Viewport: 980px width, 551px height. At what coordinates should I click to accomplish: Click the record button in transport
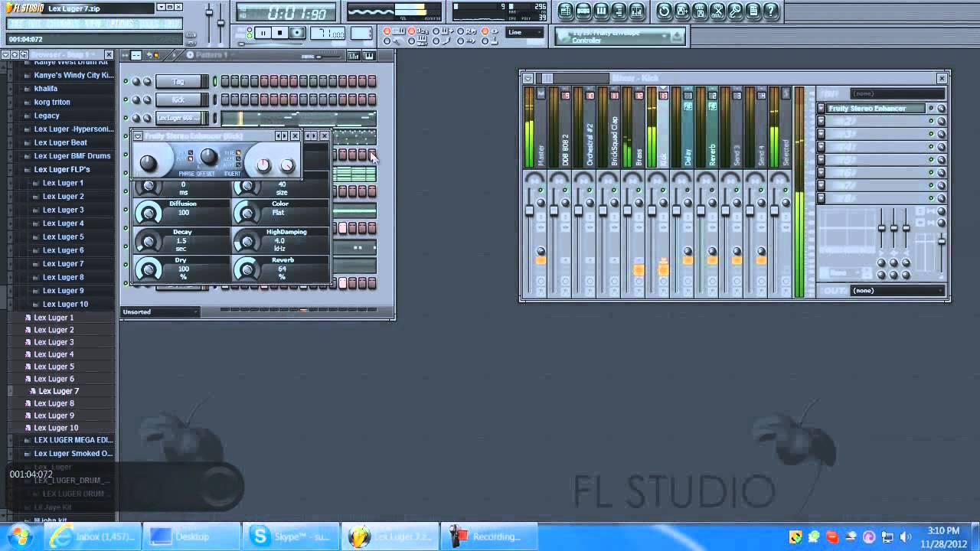[x=297, y=33]
